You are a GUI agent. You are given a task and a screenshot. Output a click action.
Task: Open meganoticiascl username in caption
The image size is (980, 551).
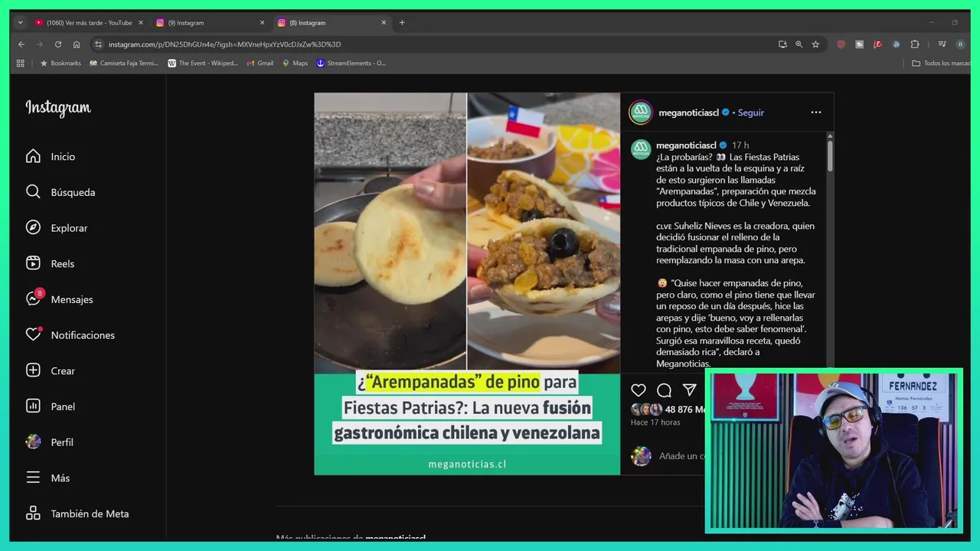pos(686,145)
